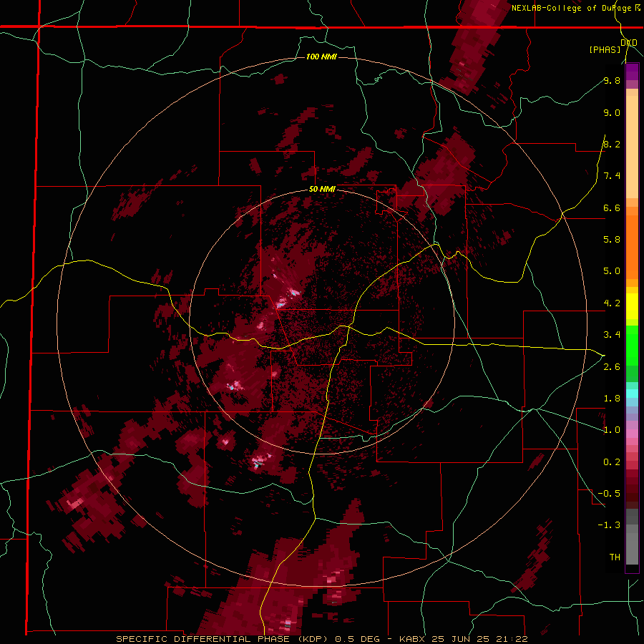The width and height of the screenshot is (644, 644).
Task: Pick the cyan segment of the color bar
Action: [x=632, y=393]
